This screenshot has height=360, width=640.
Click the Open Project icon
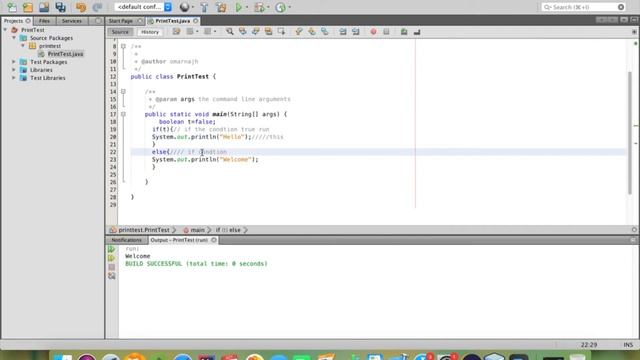point(44,7)
